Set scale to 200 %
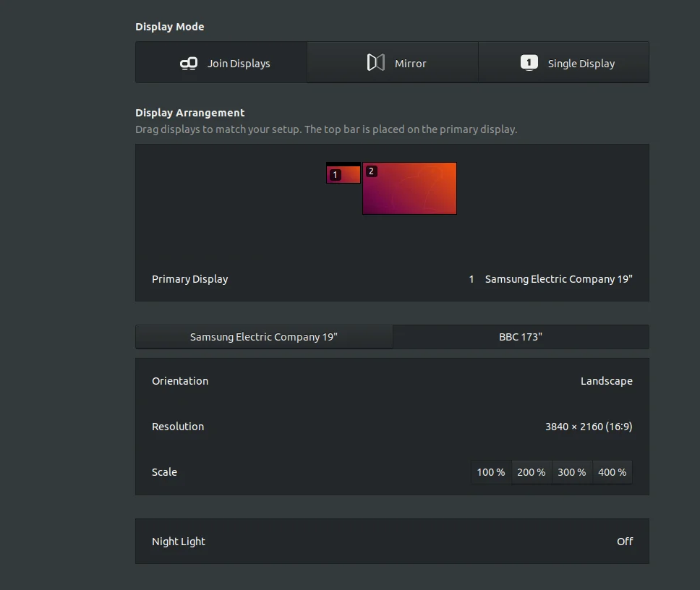700x590 pixels. pos(532,472)
